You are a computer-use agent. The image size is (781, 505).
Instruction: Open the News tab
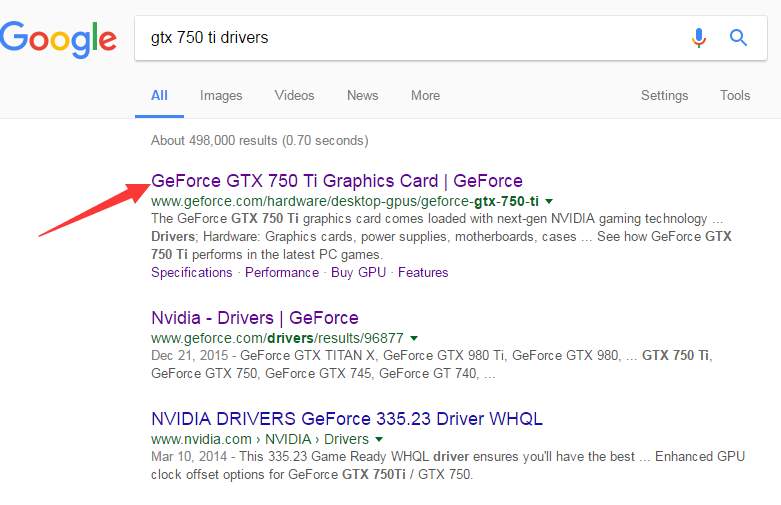pyautogui.click(x=363, y=95)
